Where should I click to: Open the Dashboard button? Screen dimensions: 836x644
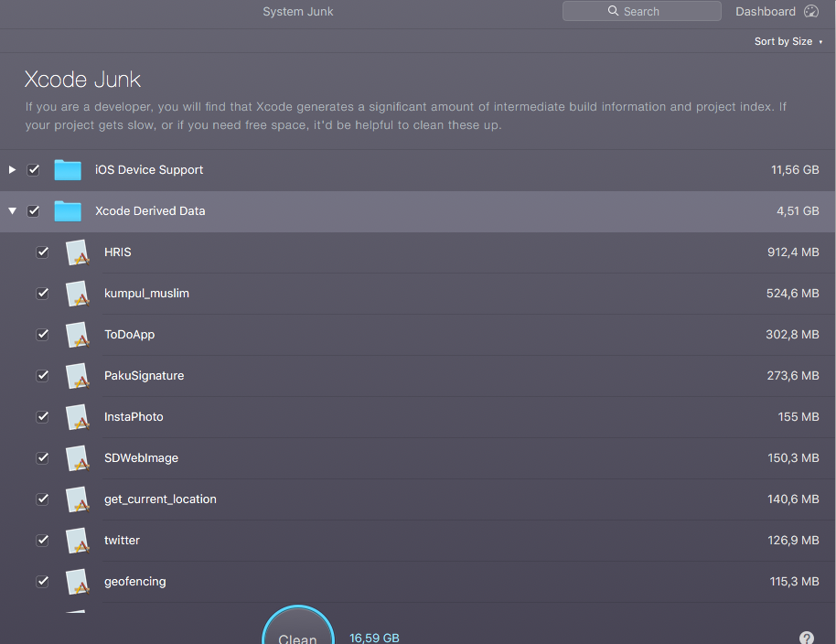[777, 11]
